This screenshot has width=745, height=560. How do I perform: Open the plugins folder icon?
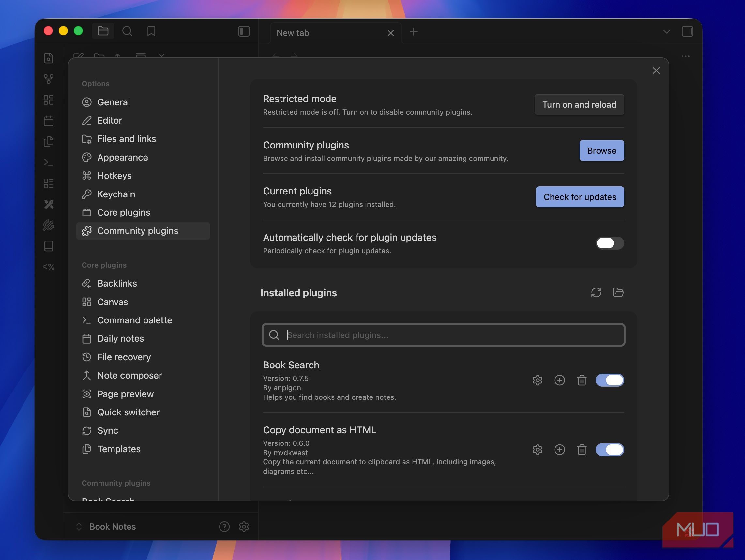coord(618,292)
